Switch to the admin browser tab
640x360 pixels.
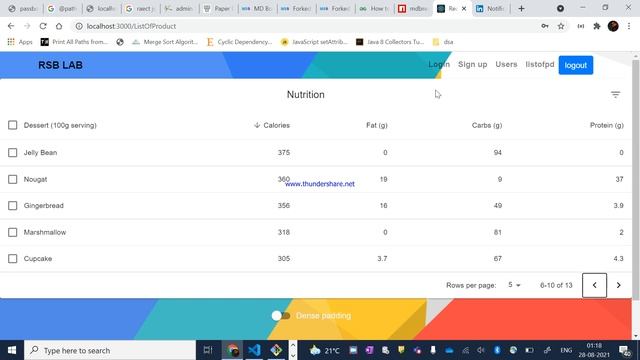pyautogui.click(x=179, y=9)
